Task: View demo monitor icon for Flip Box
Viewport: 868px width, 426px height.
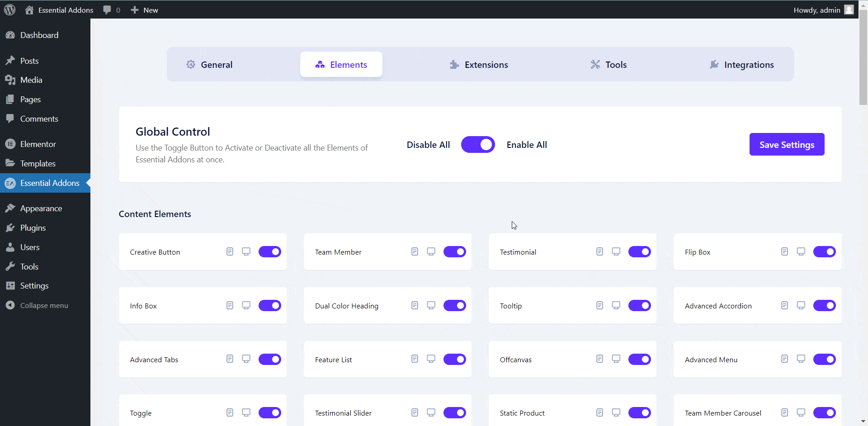Action: point(801,251)
